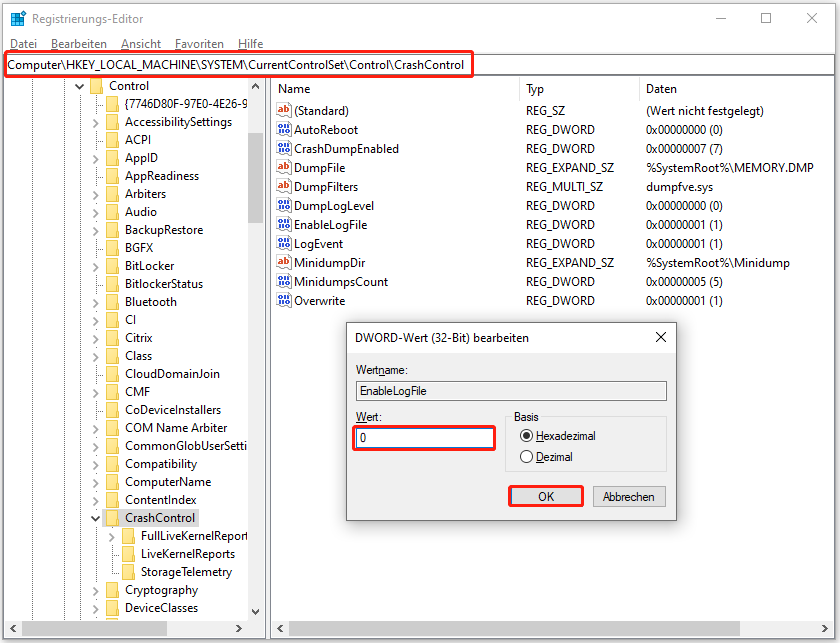Collapse the CrashControl tree node
The height and width of the screenshot is (643, 840).
point(96,518)
